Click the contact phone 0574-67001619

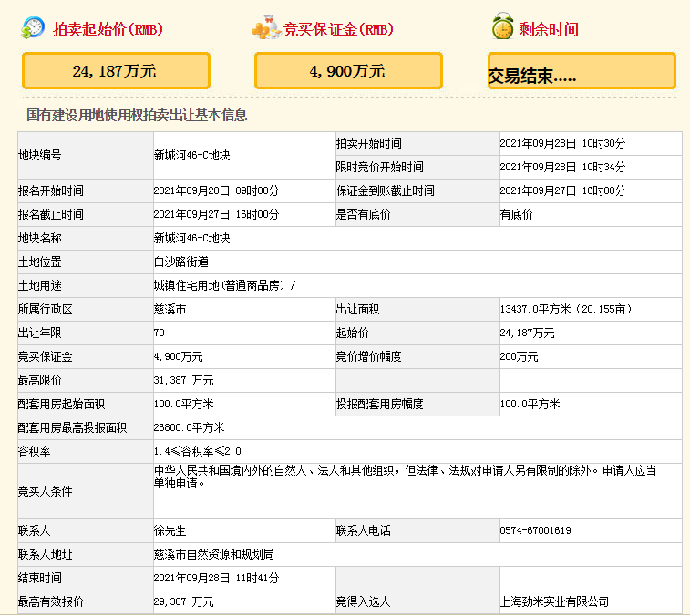pos(536,530)
